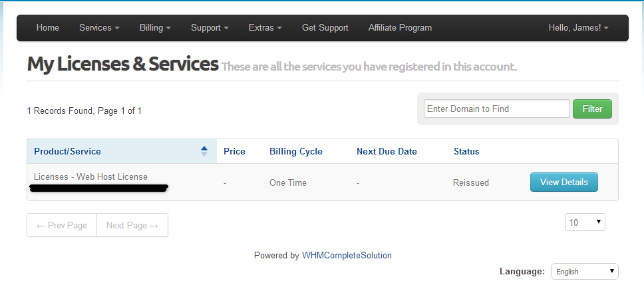Open the Services dropdown menu

99,27
